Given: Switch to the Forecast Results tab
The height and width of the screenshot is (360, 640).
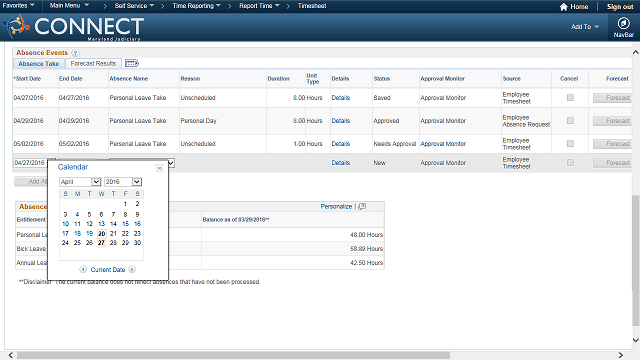Looking at the screenshot, I should pos(93,64).
